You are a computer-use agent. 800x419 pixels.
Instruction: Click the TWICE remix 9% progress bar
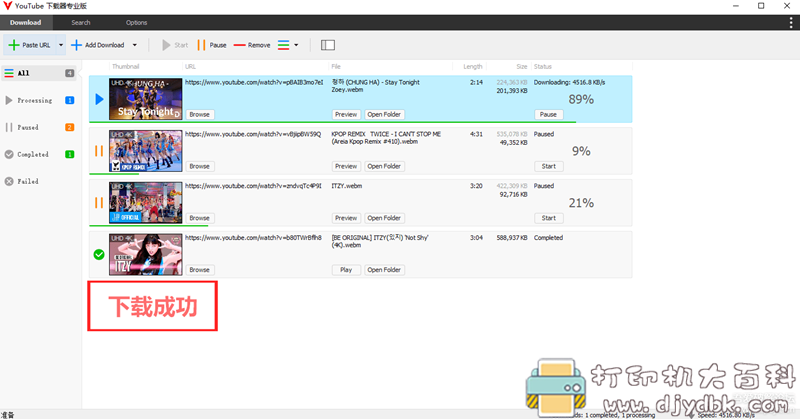[x=114, y=174]
